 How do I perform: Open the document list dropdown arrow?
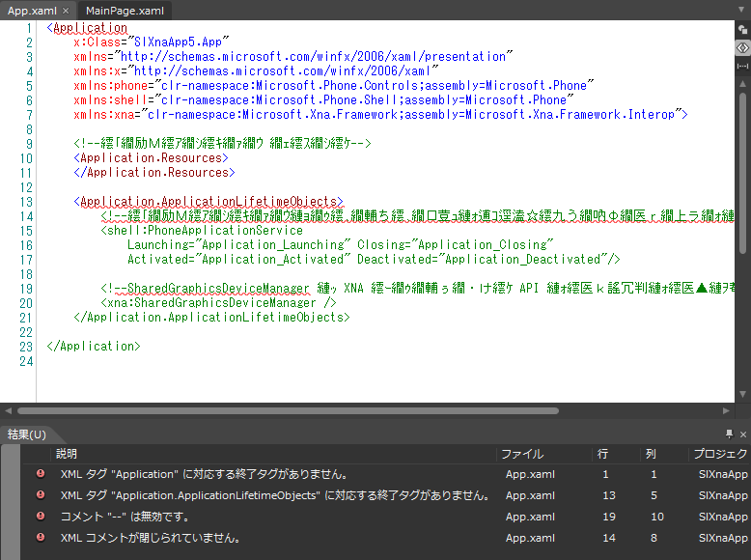pyautogui.click(x=741, y=10)
